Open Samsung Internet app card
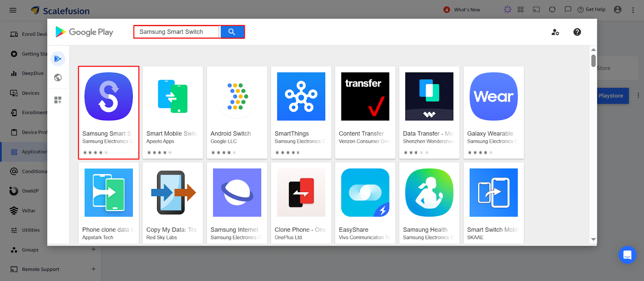This screenshot has width=644, height=281. [x=237, y=203]
